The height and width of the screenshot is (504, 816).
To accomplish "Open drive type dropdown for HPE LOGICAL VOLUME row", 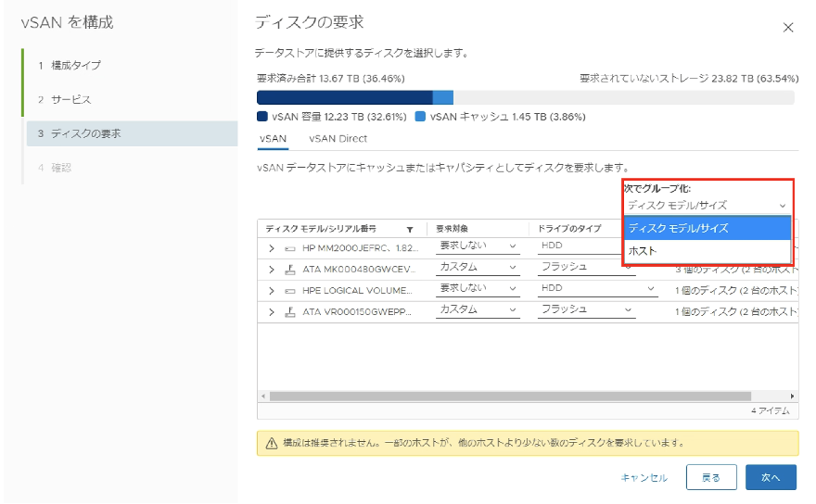I will 597,289.
